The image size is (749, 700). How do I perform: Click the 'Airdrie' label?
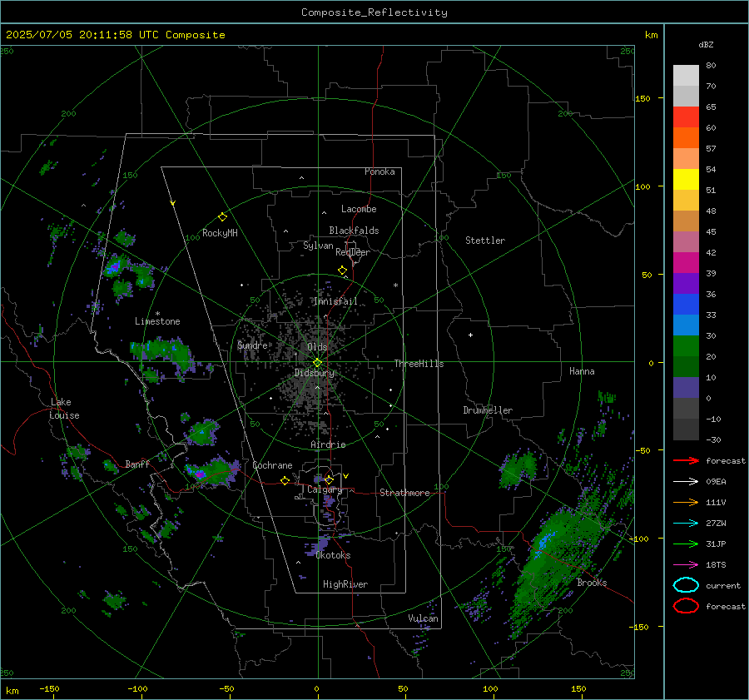point(328,444)
